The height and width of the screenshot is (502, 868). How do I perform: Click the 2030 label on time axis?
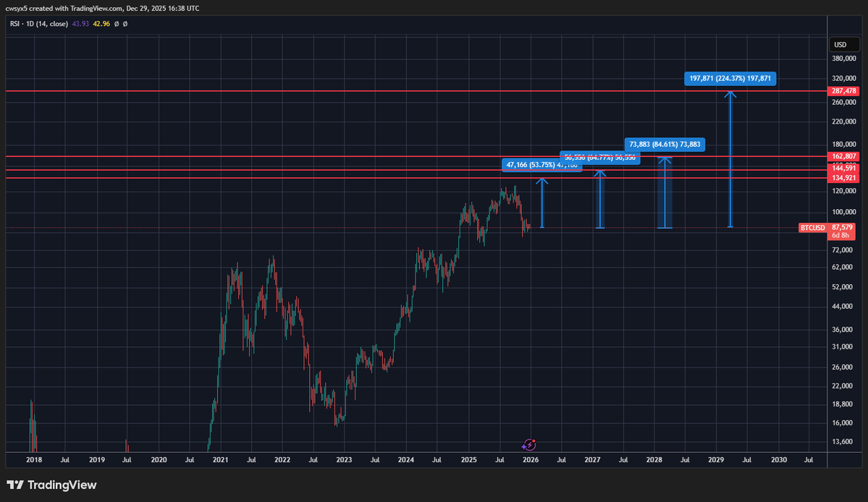click(779, 459)
